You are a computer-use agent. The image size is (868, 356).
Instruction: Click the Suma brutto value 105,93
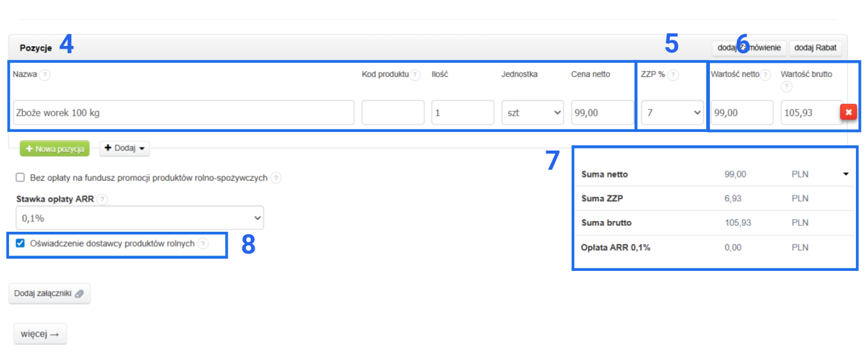tap(738, 223)
